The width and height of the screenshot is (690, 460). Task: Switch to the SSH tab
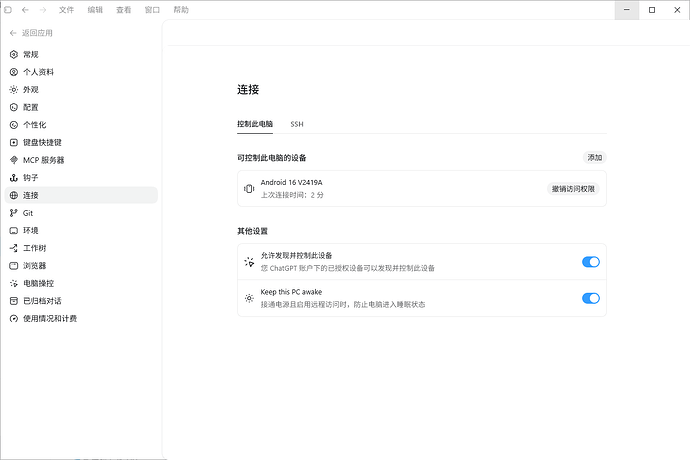pos(297,124)
